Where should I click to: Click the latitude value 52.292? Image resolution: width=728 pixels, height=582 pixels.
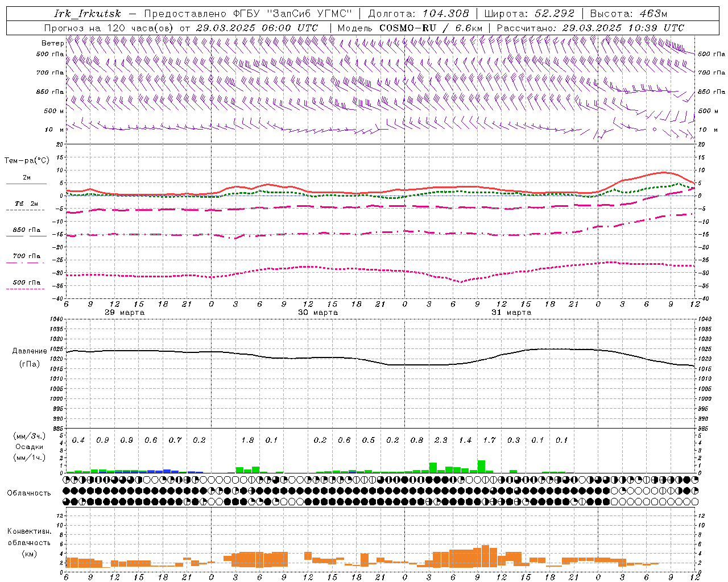pyautogui.click(x=555, y=14)
